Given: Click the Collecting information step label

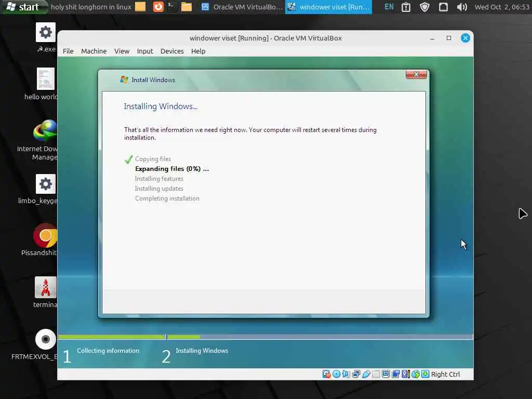Looking at the screenshot, I should tap(108, 351).
